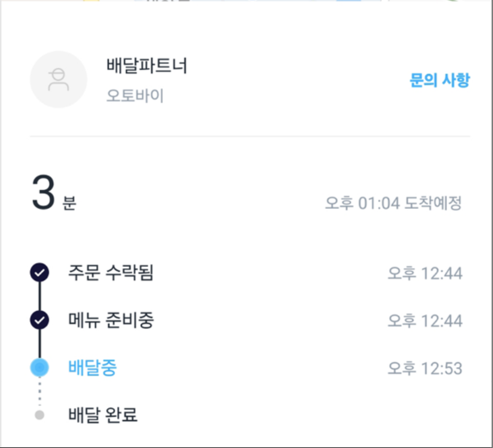The image size is (493, 448).
Task: Click the 배달 완료 step label
Action: tap(103, 415)
